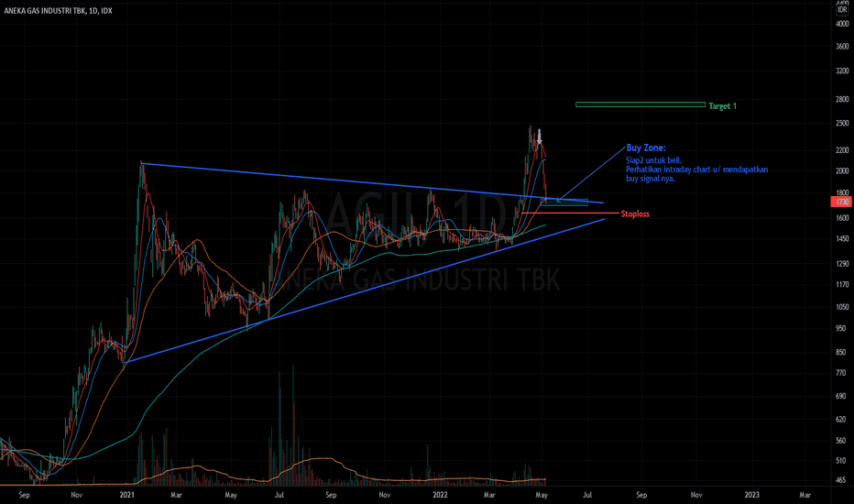
Task: Click the 2000 price axis label
Action: point(842,170)
